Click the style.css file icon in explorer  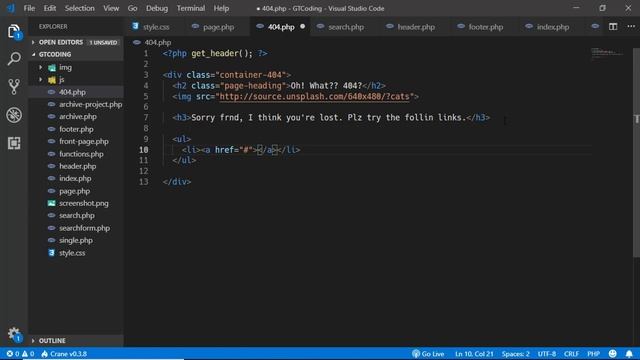pyautogui.click(x=51, y=253)
